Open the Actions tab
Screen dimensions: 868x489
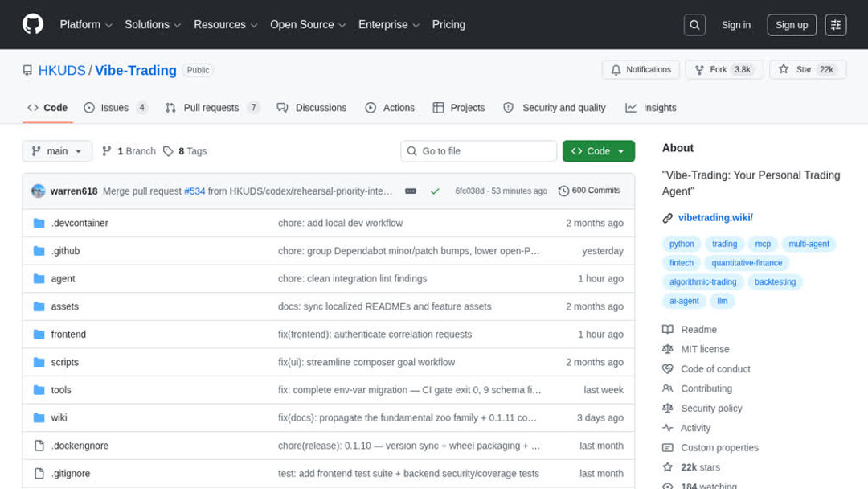click(x=390, y=108)
